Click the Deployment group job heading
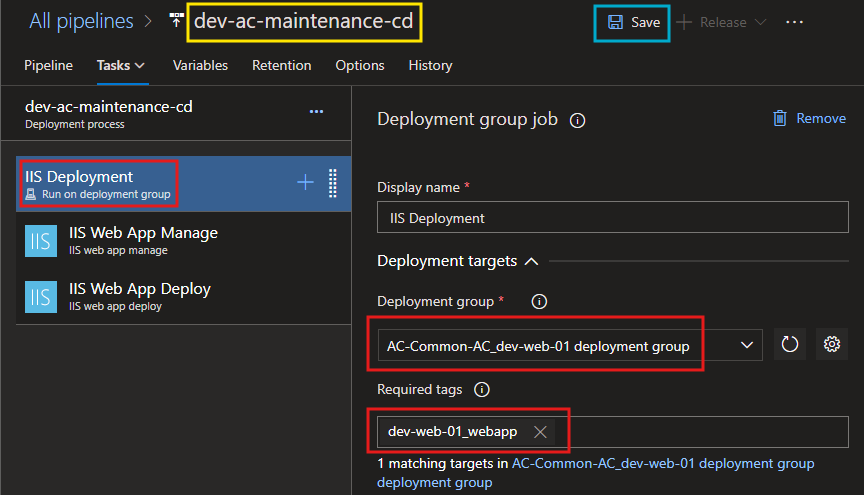 (x=467, y=119)
